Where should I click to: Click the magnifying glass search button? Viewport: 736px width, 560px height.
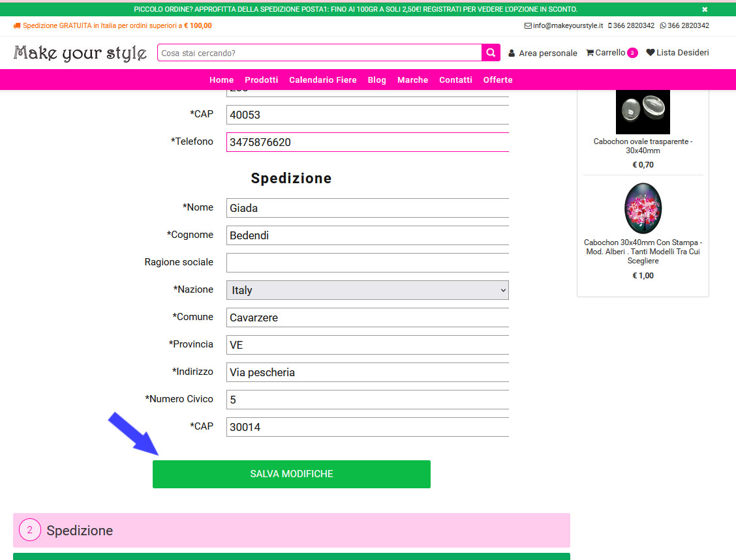[491, 53]
